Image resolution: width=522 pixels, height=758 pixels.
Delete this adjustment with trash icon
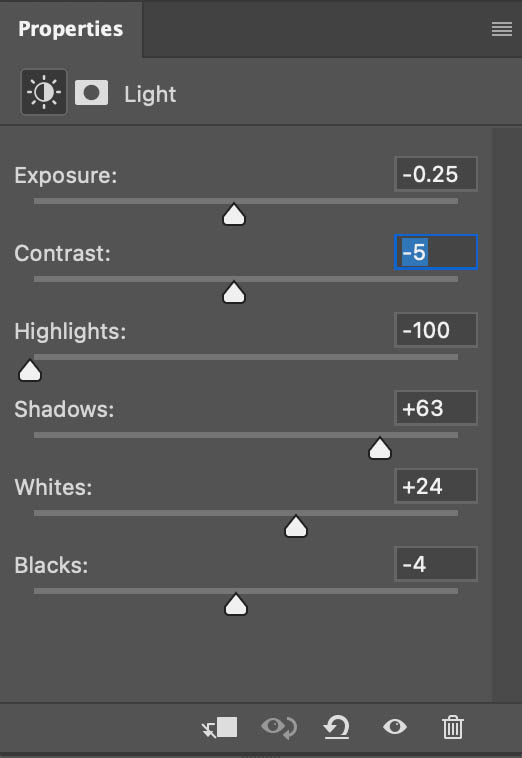(452, 727)
